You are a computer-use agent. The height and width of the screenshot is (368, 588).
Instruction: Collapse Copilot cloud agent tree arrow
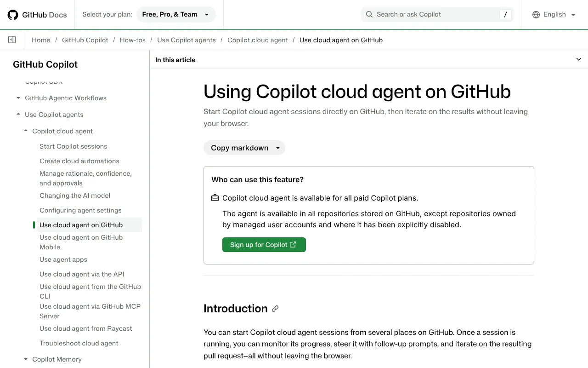26,131
